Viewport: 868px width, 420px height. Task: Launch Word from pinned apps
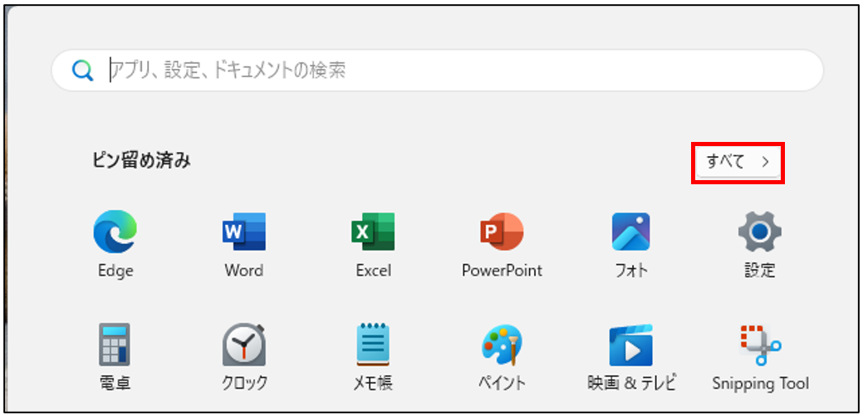coord(243,232)
